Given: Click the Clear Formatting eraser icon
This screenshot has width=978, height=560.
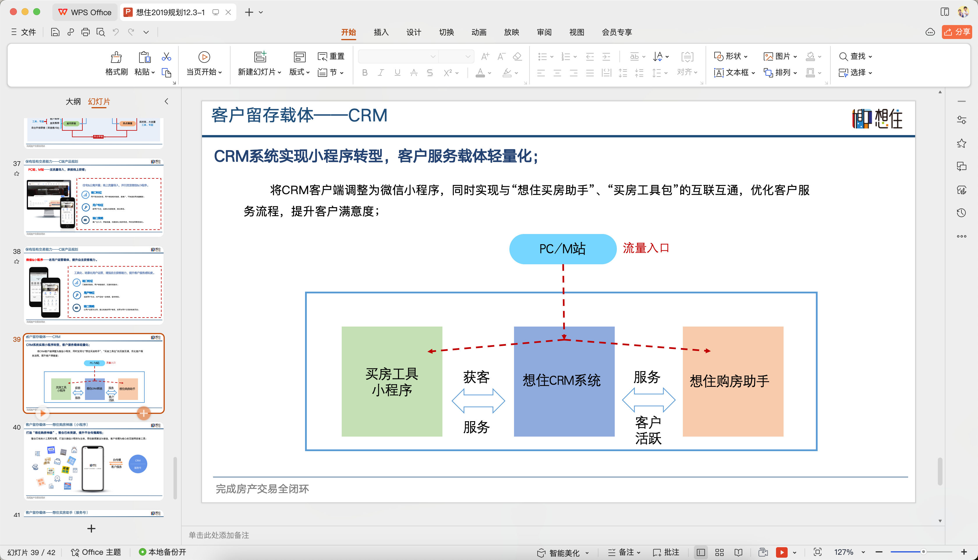Looking at the screenshot, I should pos(517,56).
